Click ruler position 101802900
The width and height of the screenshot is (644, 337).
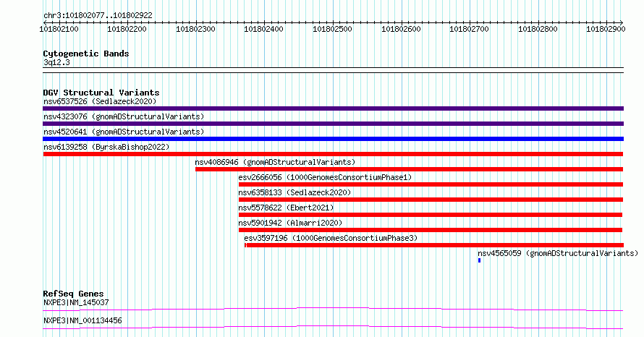click(606, 29)
